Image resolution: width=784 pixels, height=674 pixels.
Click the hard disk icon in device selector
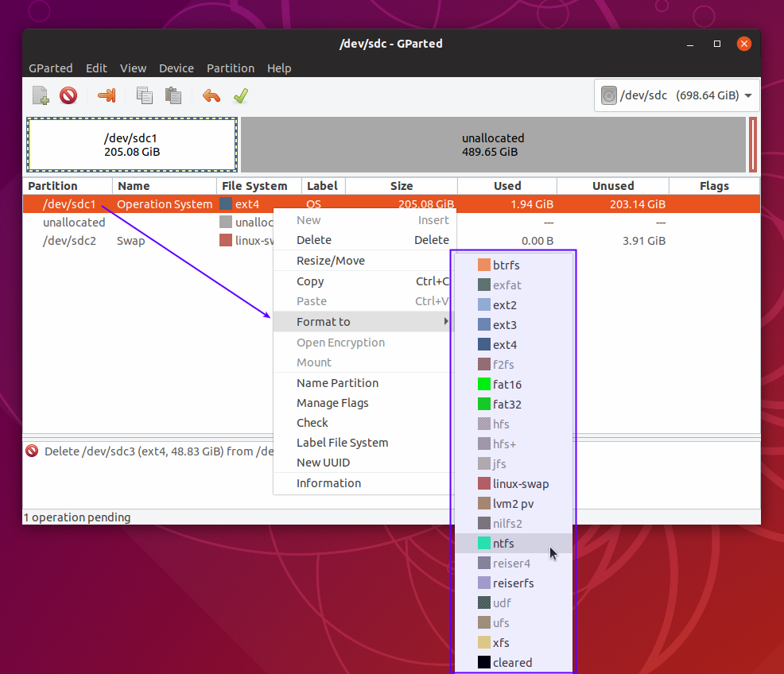click(x=609, y=96)
